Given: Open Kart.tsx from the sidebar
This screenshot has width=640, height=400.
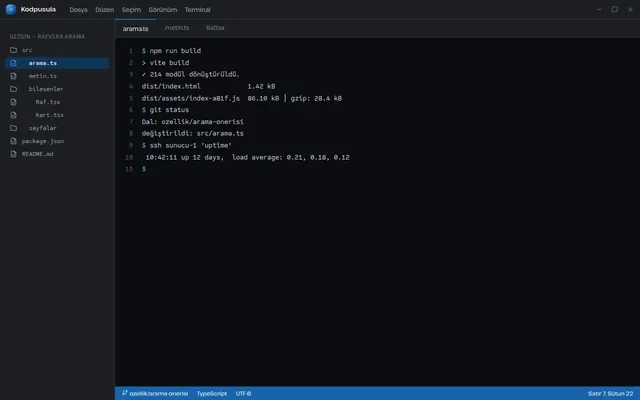Looking at the screenshot, I should pyautogui.click(x=57, y=115).
